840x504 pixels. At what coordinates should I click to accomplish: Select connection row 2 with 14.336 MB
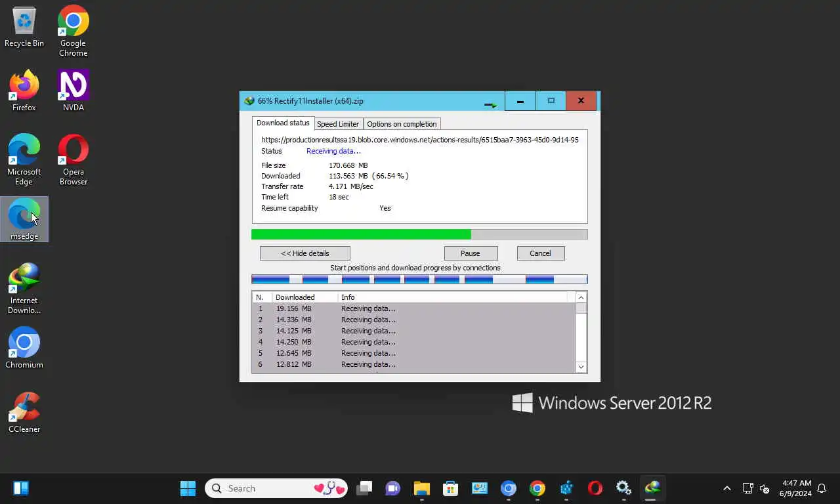click(x=413, y=320)
